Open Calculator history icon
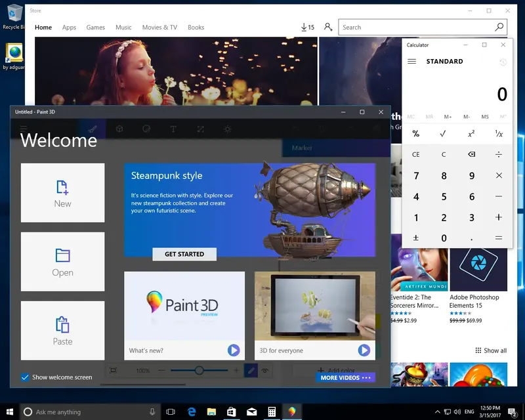Viewport: 525px width, 420px height. click(x=503, y=62)
